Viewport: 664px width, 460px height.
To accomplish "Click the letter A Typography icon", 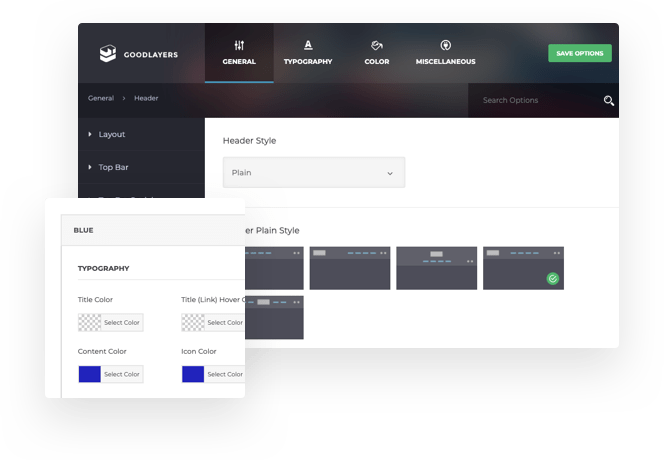I will point(308,45).
